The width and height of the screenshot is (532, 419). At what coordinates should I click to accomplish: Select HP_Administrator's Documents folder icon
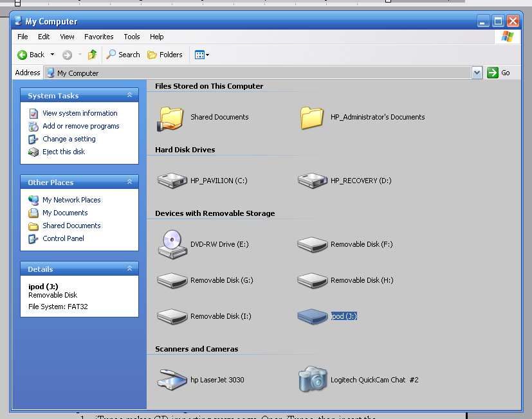(311, 118)
